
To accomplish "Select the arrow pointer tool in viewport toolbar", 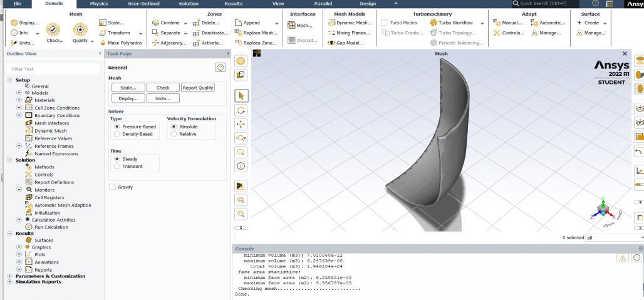I will click(x=241, y=96).
